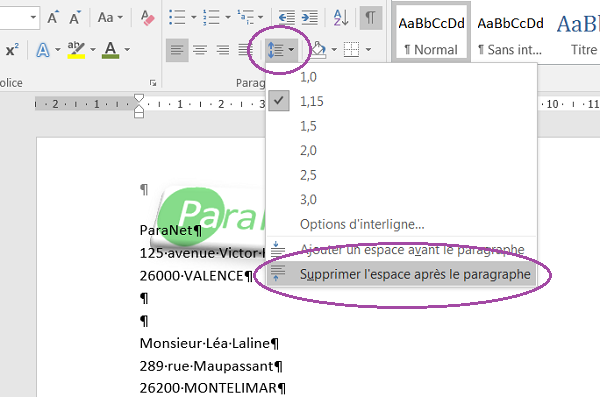Click on 289 rue Maupassant line
The width and height of the screenshot is (600, 397).
point(211,366)
